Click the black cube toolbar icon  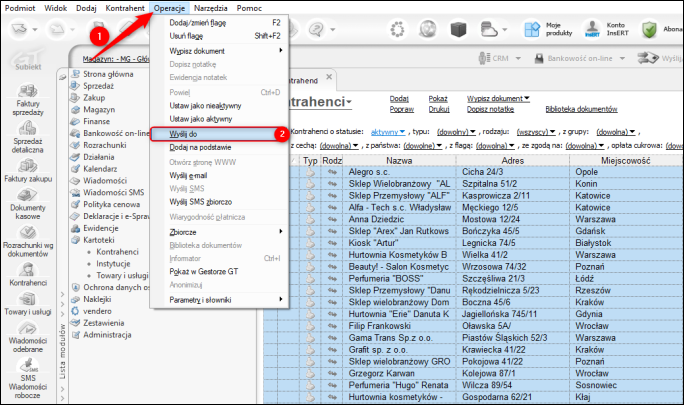coord(458,29)
